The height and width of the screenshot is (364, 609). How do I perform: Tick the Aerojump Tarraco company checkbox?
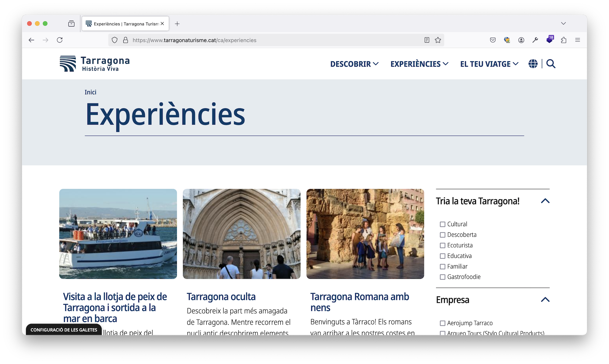442,323
